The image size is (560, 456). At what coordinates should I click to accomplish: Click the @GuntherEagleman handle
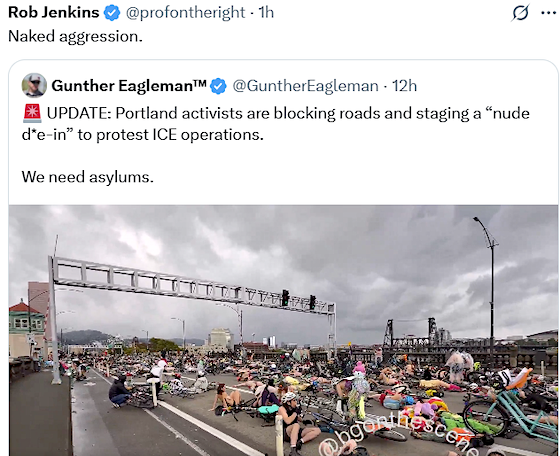[x=305, y=86]
